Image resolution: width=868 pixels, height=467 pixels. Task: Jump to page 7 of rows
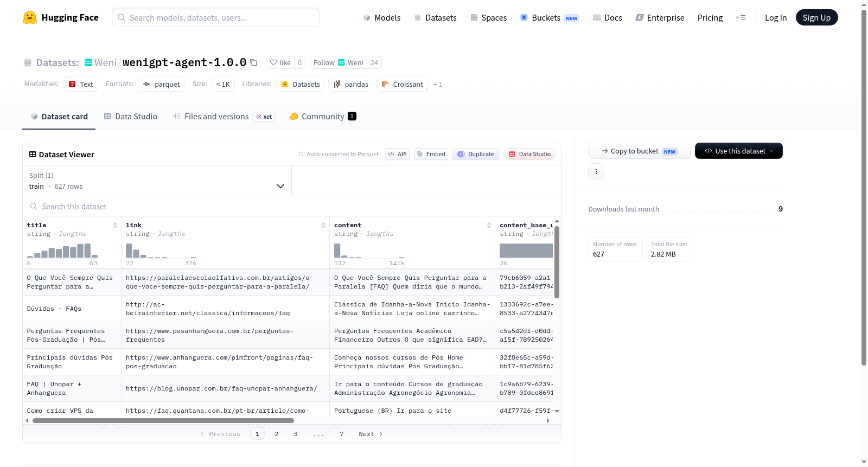click(x=342, y=434)
